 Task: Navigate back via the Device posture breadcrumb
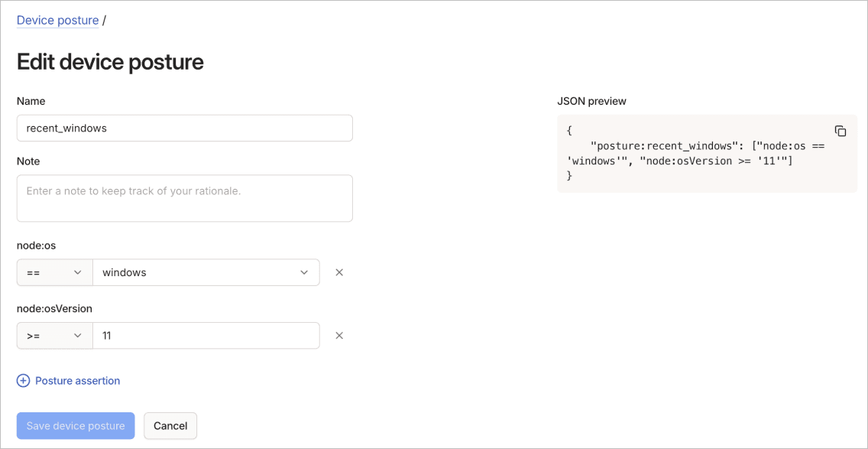click(57, 20)
